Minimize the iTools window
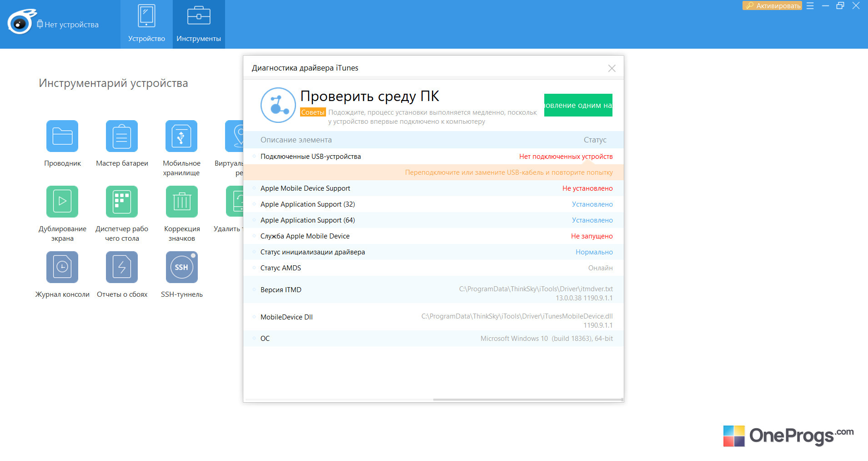Screen dimensions: 868x461 click(x=825, y=6)
